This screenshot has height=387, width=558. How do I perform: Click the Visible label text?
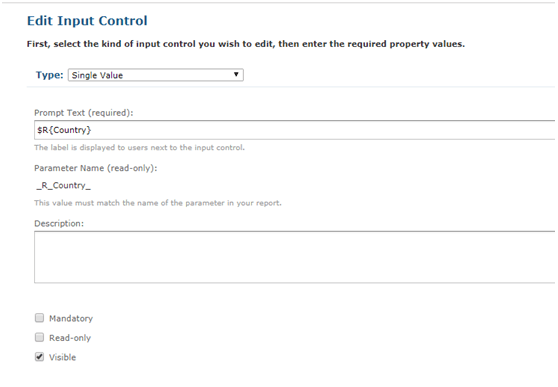tap(63, 357)
